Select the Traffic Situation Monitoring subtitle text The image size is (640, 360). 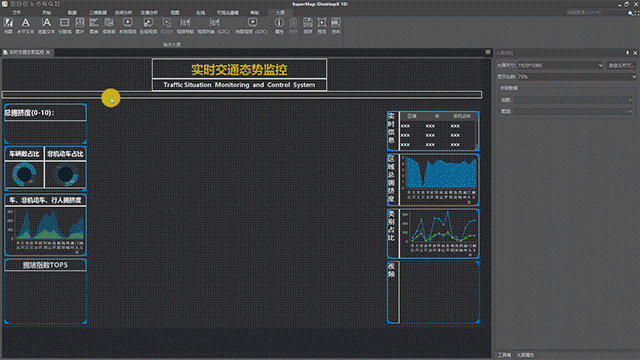pyautogui.click(x=239, y=85)
